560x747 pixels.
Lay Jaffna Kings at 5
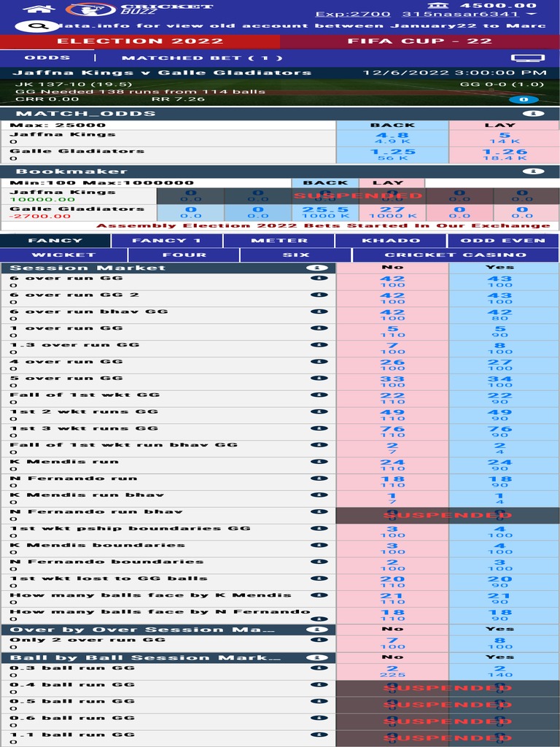[x=505, y=138]
